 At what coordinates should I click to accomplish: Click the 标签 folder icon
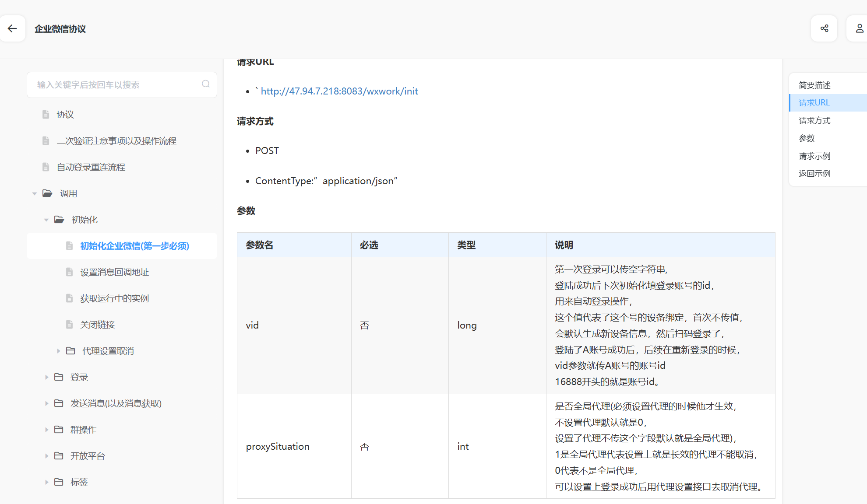(x=59, y=482)
